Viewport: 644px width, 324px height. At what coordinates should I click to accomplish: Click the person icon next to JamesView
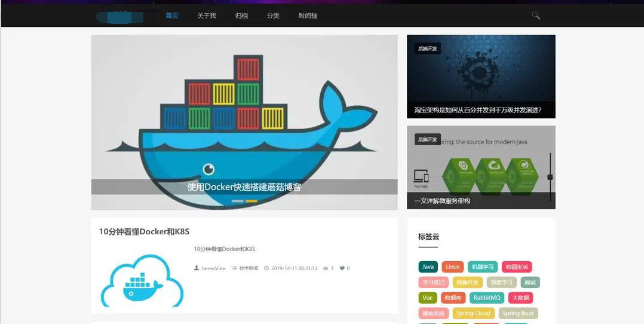pos(197,268)
